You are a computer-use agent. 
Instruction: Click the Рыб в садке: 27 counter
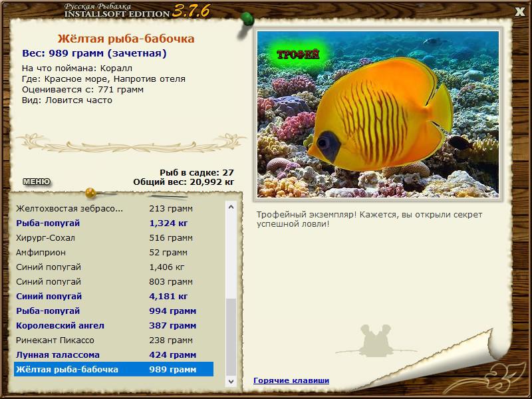(197, 172)
